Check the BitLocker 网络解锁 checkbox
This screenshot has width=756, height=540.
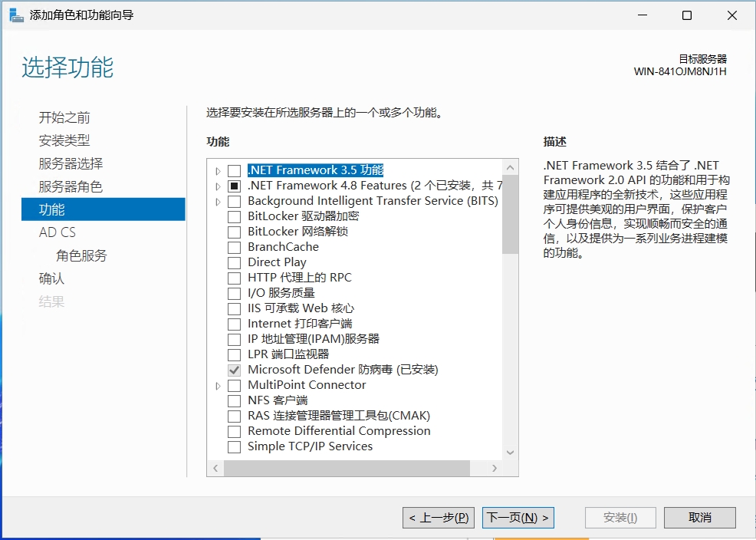234,232
